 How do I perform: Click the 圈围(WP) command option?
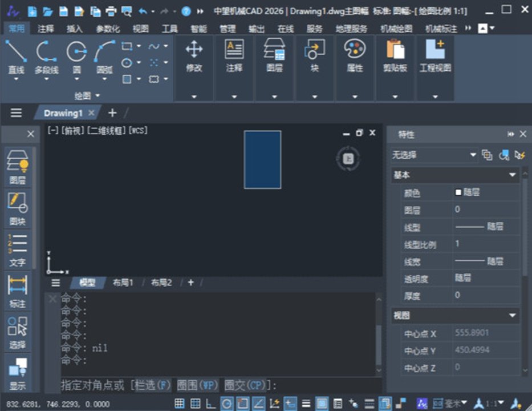(x=197, y=385)
